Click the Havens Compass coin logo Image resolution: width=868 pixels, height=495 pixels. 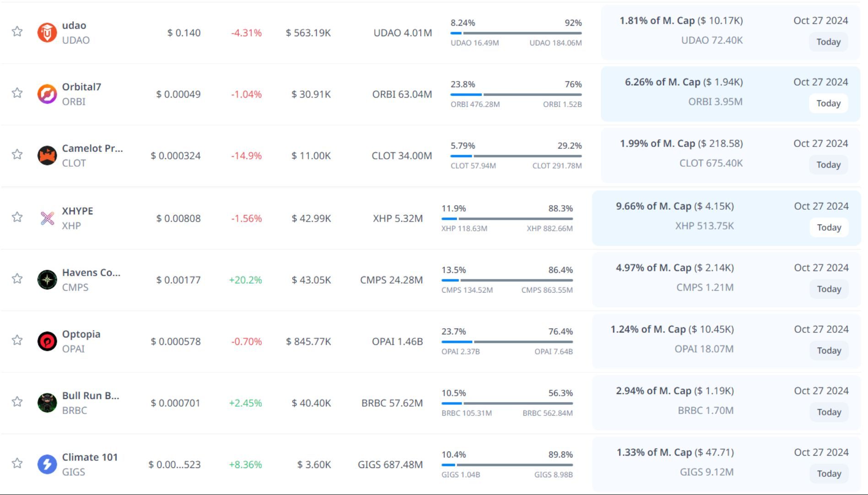(x=47, y=280)
